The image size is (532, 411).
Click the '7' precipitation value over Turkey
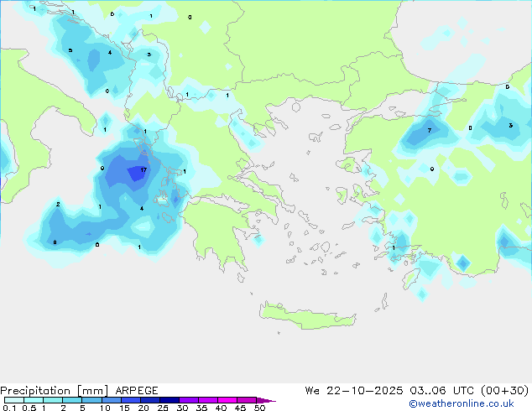(x=430, y=131)
